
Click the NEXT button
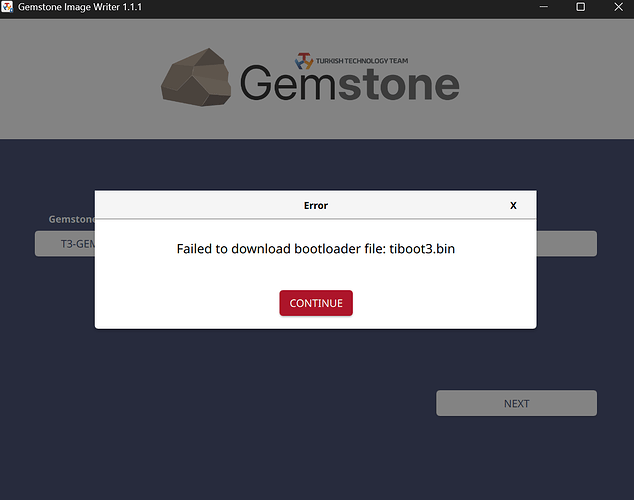(x=516, y=403)
